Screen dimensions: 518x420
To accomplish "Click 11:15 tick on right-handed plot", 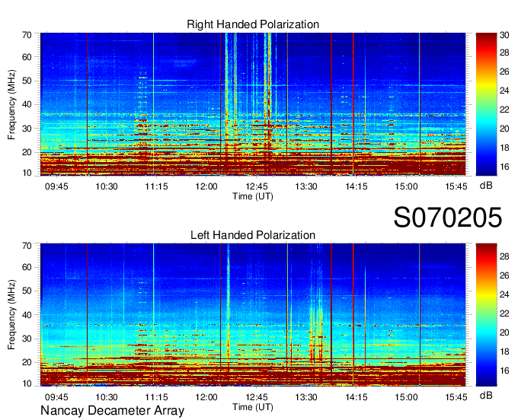I will (157, 186).
